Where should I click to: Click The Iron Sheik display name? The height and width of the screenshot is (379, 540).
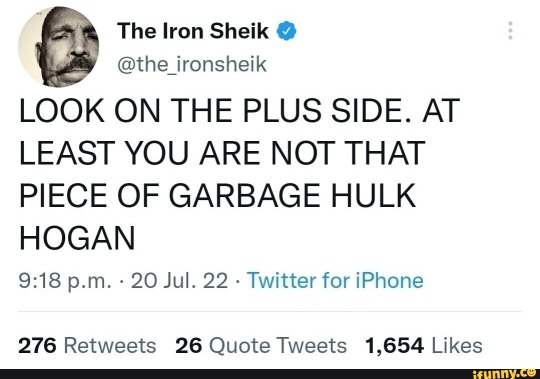point(193,31)
